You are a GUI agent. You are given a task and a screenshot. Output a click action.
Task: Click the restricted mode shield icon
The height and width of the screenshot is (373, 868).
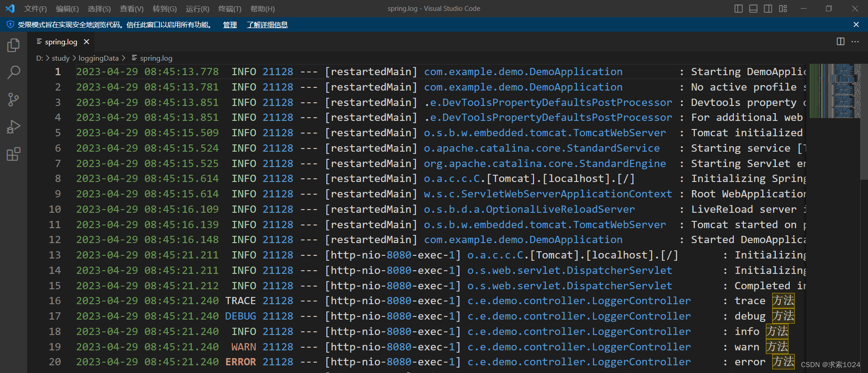point(10,24)
